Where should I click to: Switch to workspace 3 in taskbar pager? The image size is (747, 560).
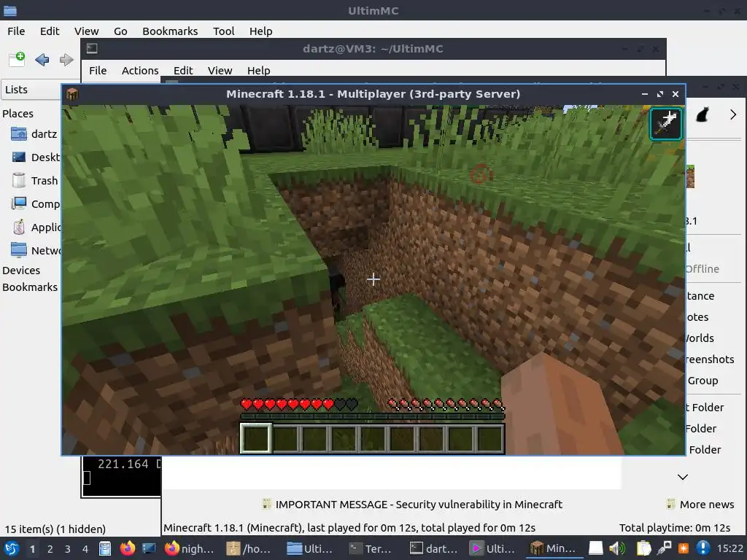pyautogui.click(x=68, y=549)
